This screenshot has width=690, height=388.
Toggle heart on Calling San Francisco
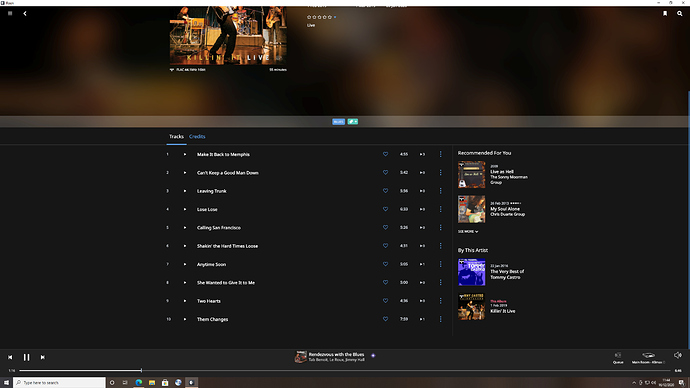click(x=385, y=227)
